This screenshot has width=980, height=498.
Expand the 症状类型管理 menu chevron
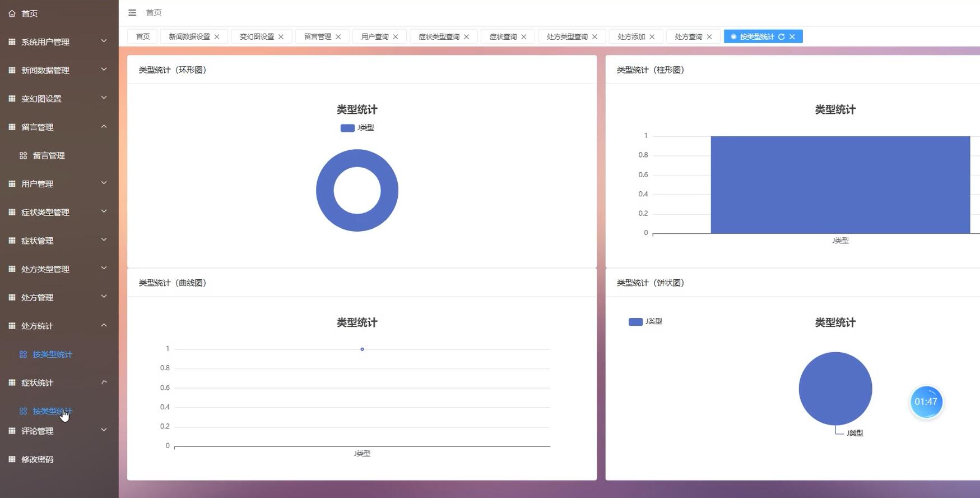pos(104,211)
